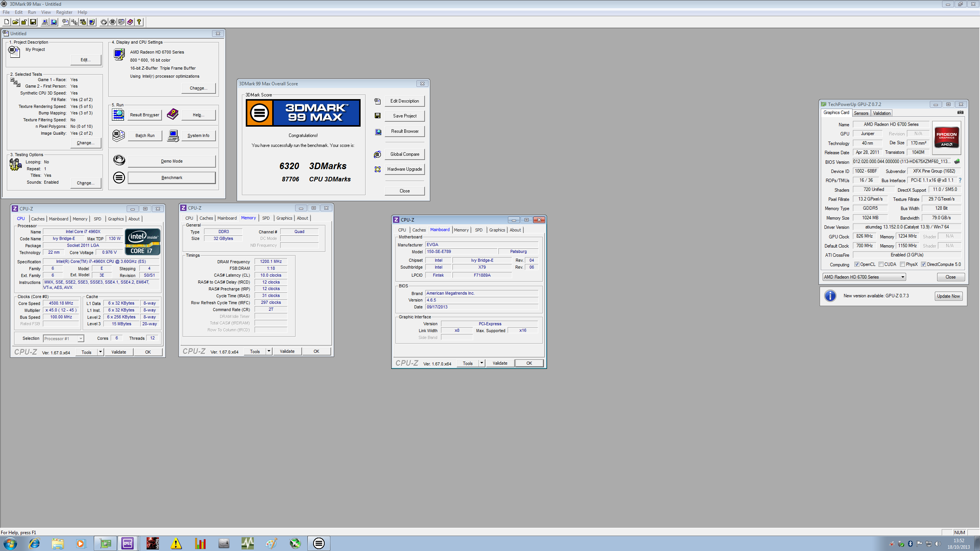Click the GPU-Z screenshot camera icon
This screenshot has height=551, width=980.
click(960, 112)
